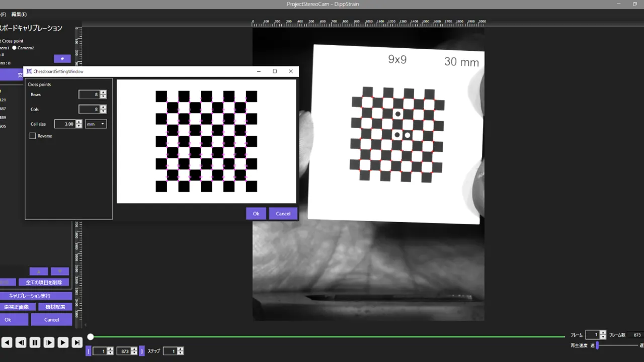This screenshot has width=644, height=362.
Task: Toggle the Reverse checkbox
Action: 33,136
